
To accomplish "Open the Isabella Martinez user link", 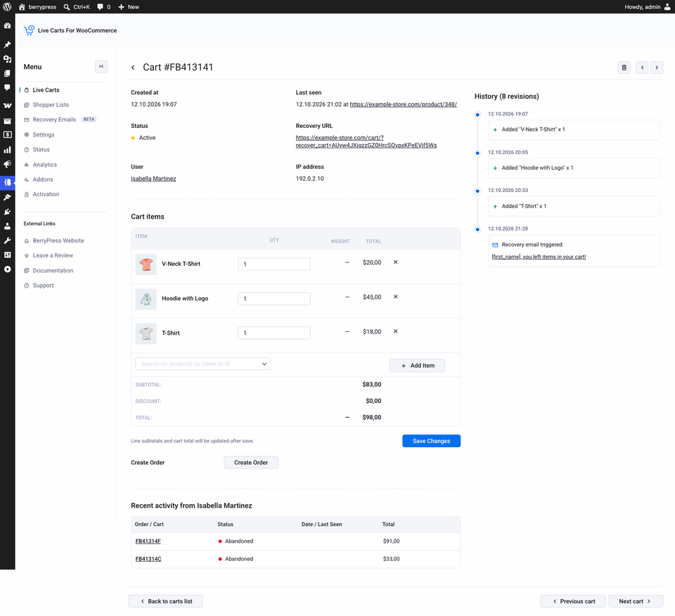I will coord(153,179).
